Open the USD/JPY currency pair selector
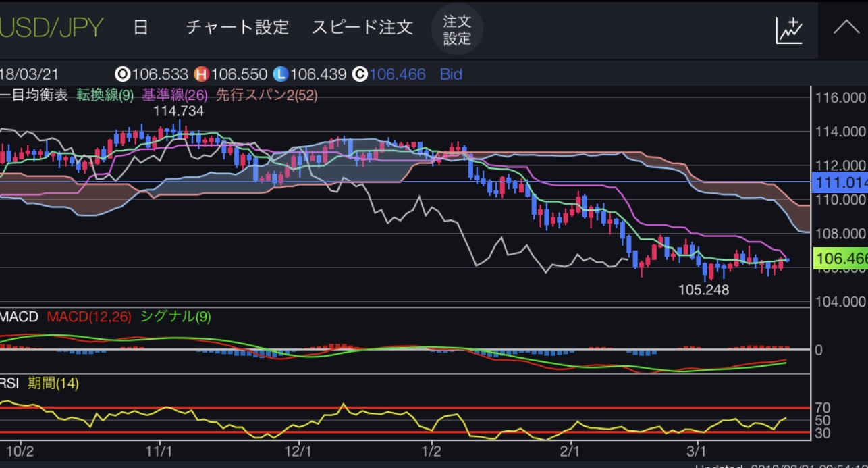The height and width of the screenshot is (468, 868). tap(51, 28)
